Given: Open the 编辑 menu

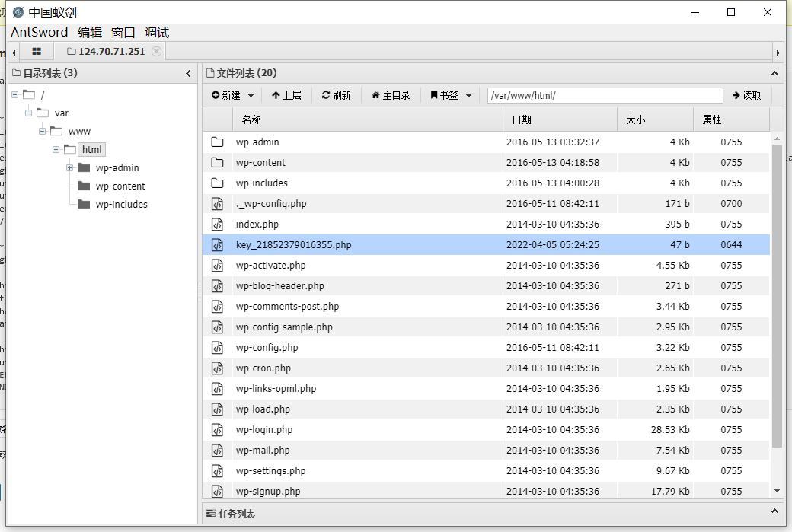Looking at the screenshot, I should tap(90, 32).
